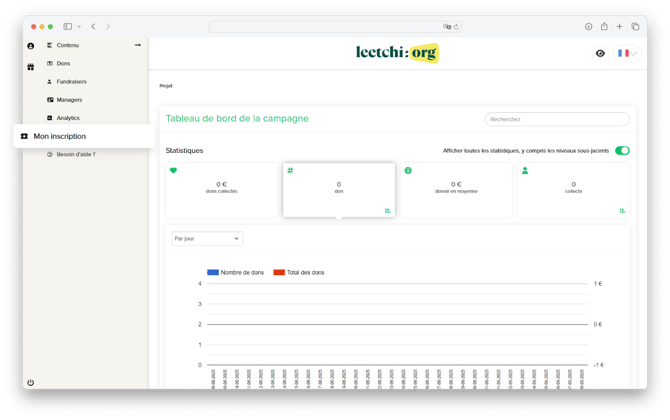Click the power logout icon at bottom left
Image resolution: width=670 pixels, height=420 pixels.
(31, 382)
